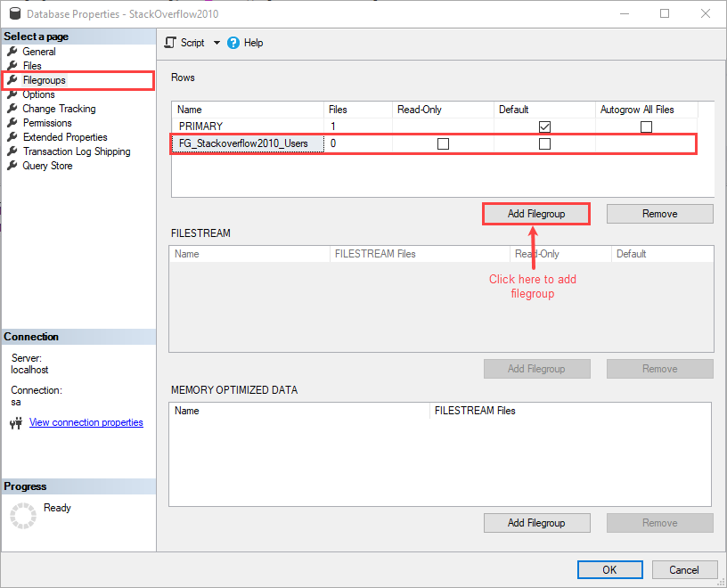Select the FG_Stackoverflow2010_Users name cell
The image size is (727, 588).
point(248,143)
